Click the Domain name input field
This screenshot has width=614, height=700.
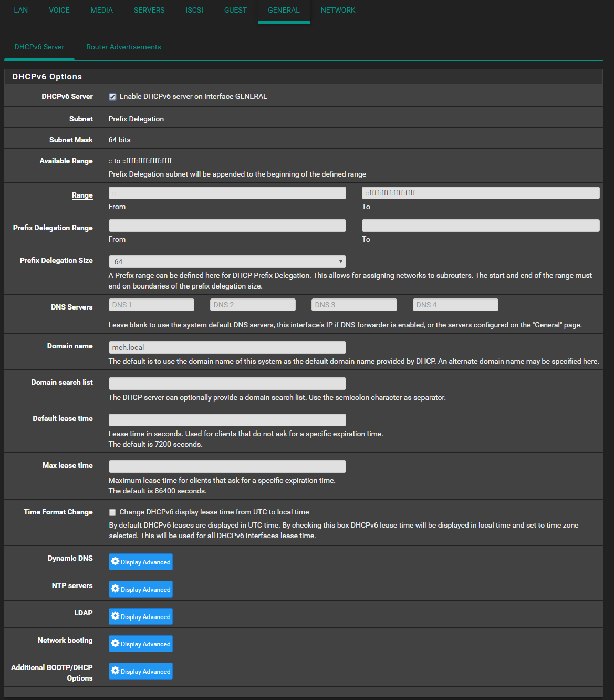227,347
